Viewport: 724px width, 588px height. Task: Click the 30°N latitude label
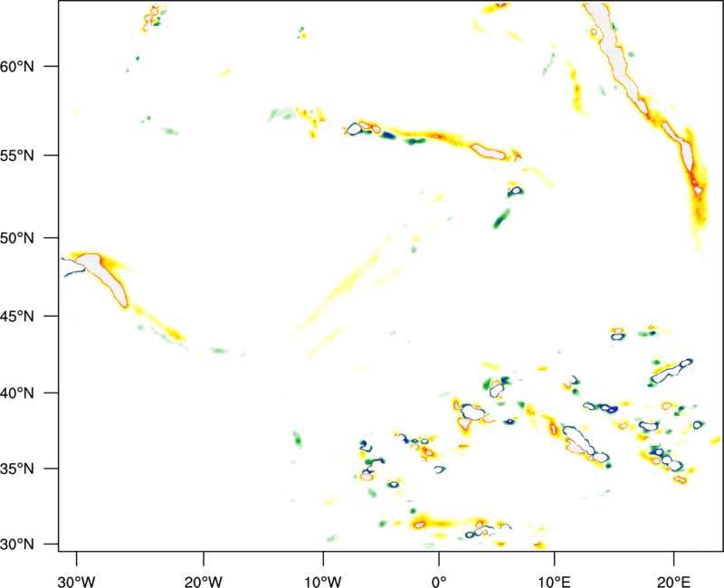coord(17,545)
